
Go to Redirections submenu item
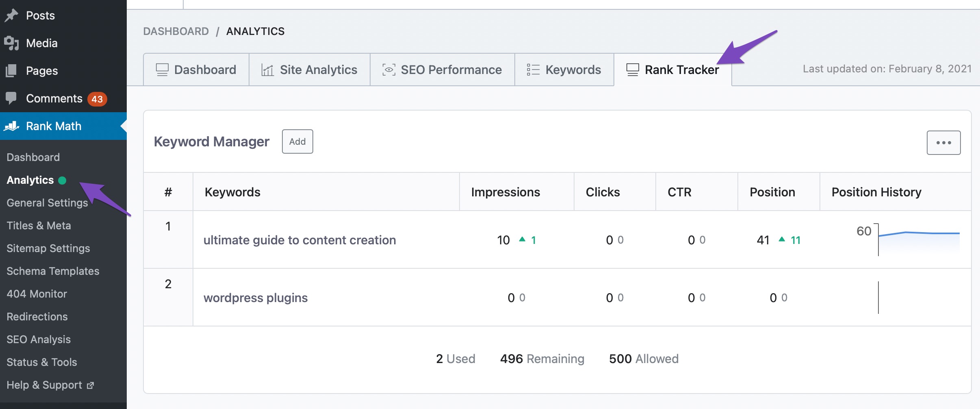coord(37,317)
